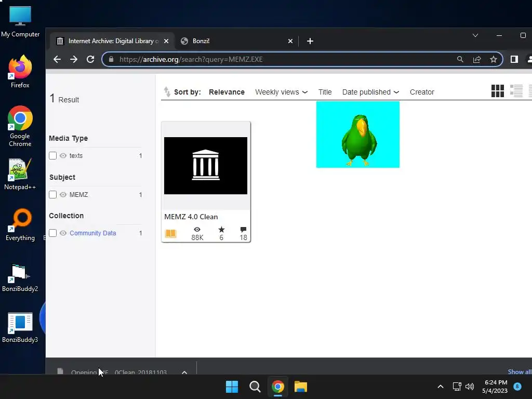Viewport: 532px width, 399px height.
Task: Toggle eye icon next to MEMZ
Action: click(63, 195)
